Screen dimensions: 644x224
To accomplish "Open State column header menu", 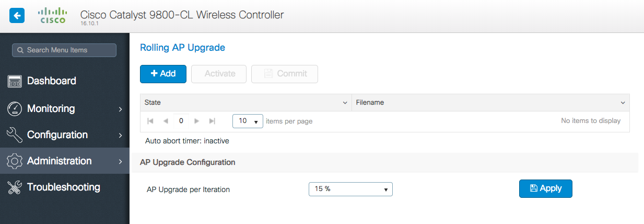I will click(x=345, y=103).
